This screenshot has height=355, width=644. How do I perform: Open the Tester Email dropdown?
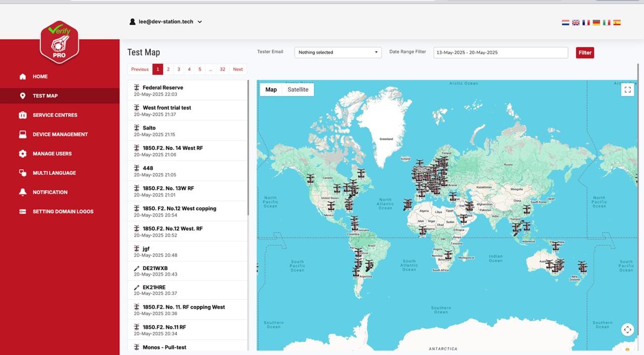point(338,52)
